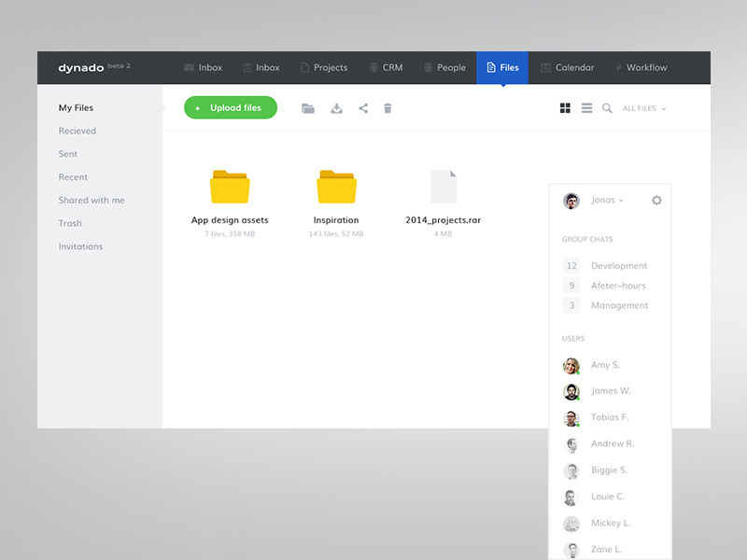The height and width of the screenshot is (560, 747).
Task: Click the search magnifier icon
Action: tap(607, 108)
